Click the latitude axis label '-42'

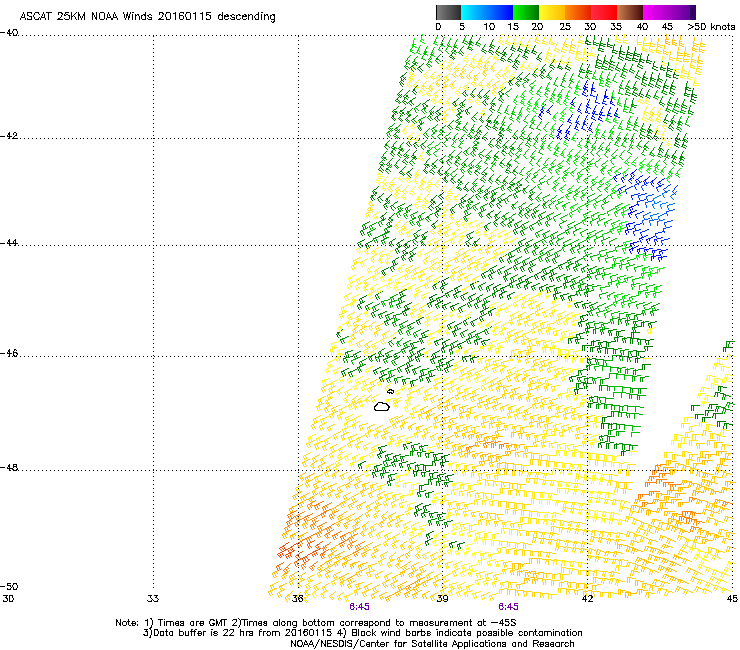tap(9, 136)
